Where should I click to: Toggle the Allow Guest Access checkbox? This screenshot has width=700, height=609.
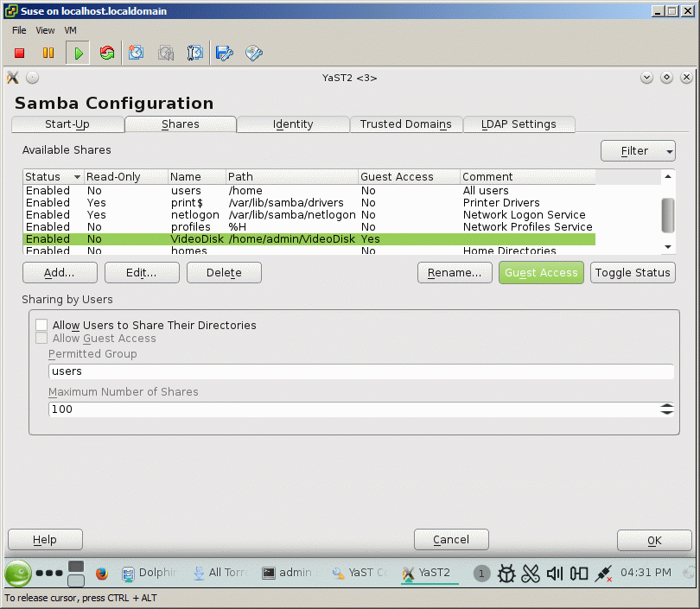[41, 338]
